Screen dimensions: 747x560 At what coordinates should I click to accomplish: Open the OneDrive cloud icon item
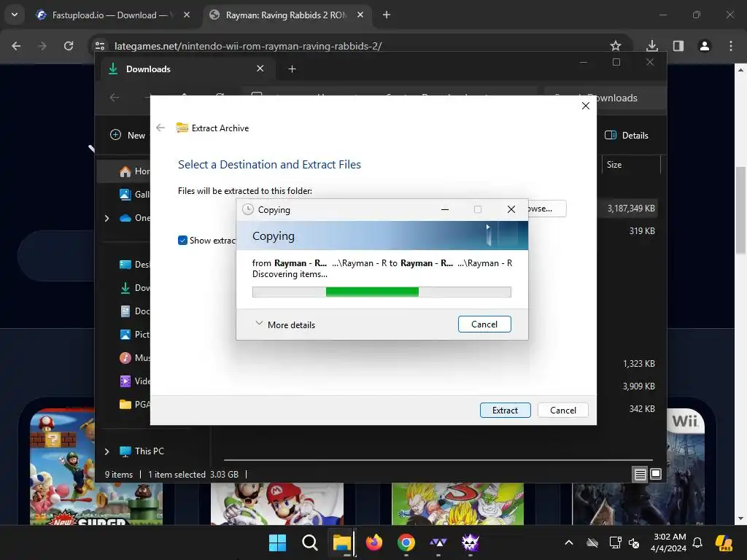click(125, 218)
